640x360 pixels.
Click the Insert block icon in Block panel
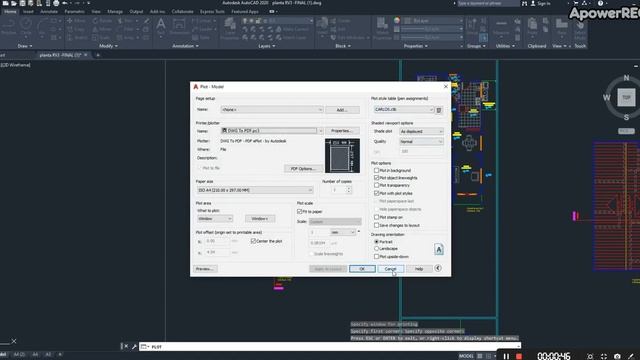pyautogui.click(x=322, y=26)
